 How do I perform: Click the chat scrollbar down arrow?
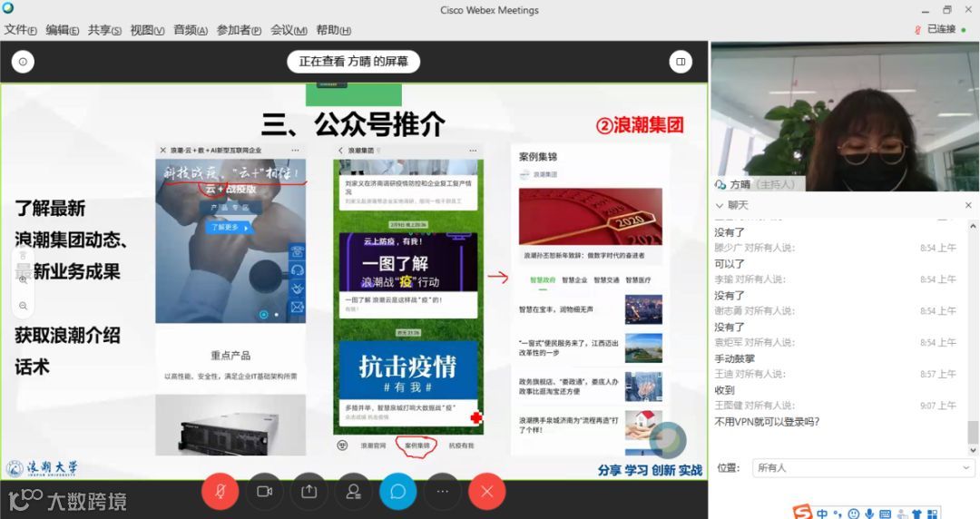(973, 450)
